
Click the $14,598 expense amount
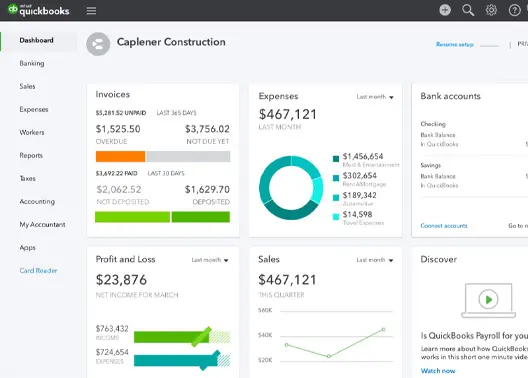pyautogui.click(x=357, y=214)
